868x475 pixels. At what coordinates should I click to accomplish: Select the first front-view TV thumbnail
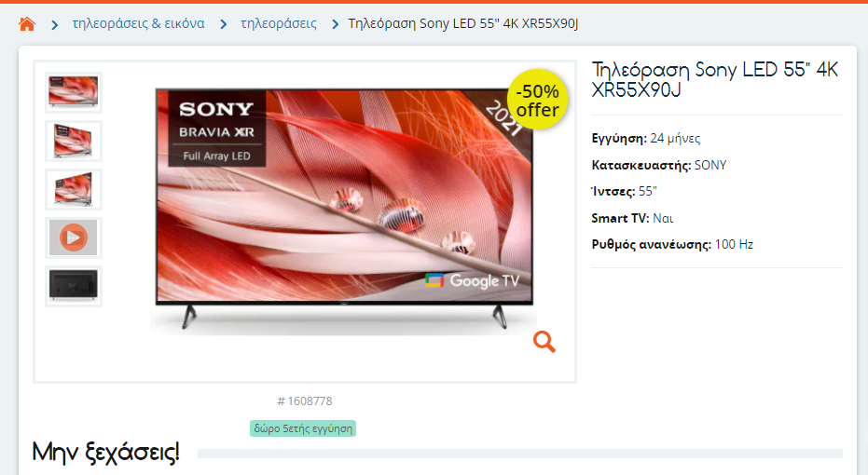(x=73, y=92)
